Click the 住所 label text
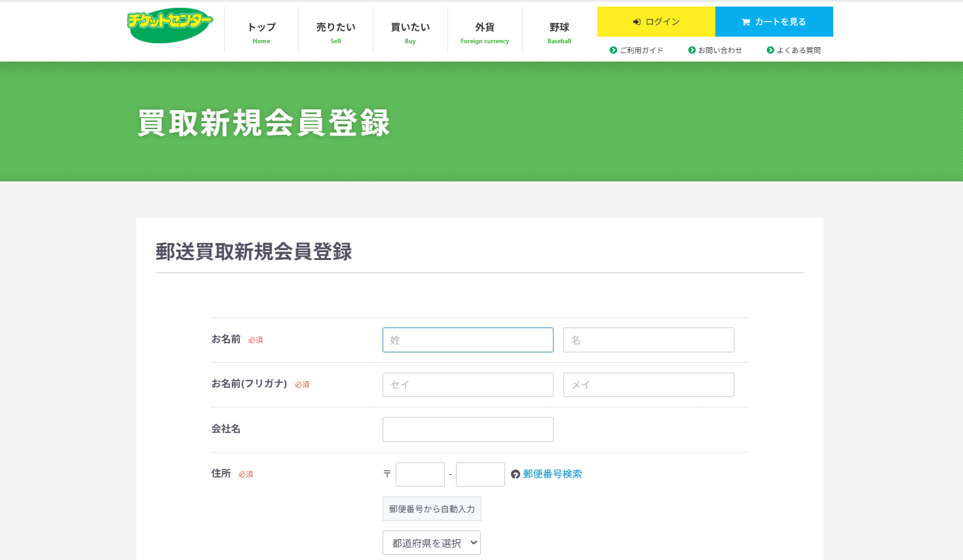 pos(221,474)
